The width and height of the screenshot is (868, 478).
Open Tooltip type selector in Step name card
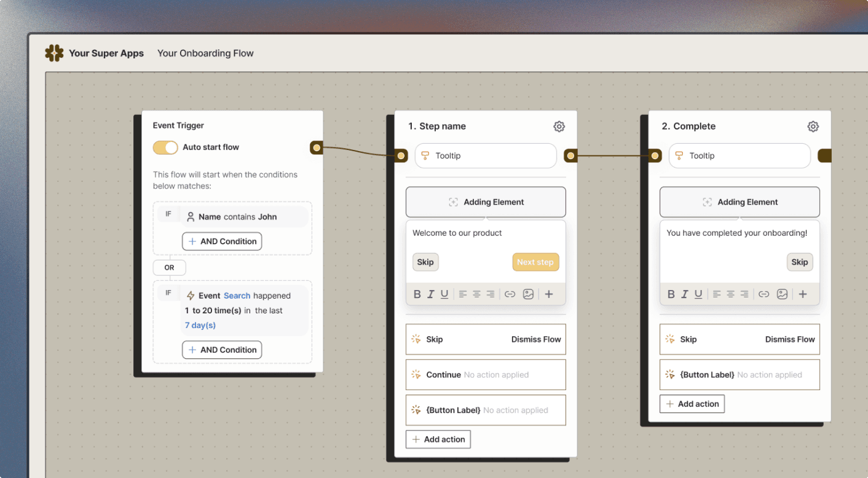click(486, 156)
